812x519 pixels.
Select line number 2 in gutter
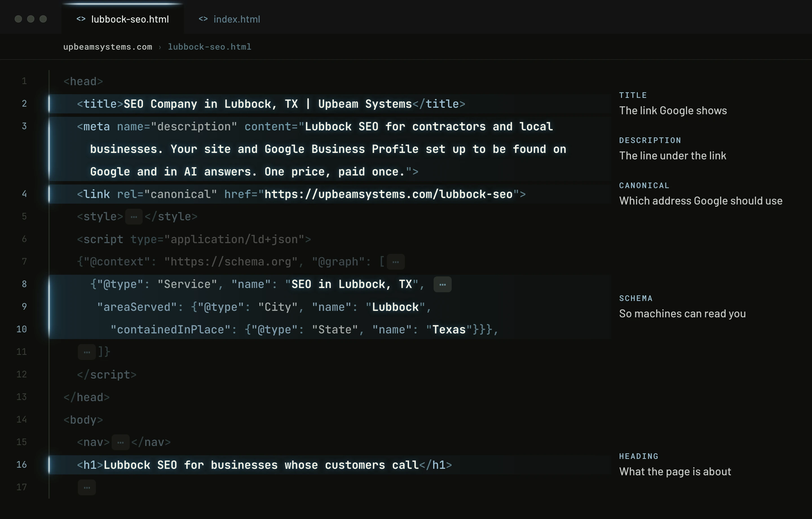coord(24,104)
